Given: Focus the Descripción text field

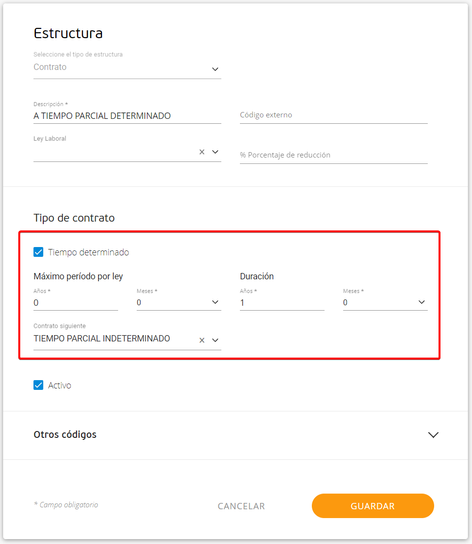Looking at the screenshot, I should pos(127,116).
